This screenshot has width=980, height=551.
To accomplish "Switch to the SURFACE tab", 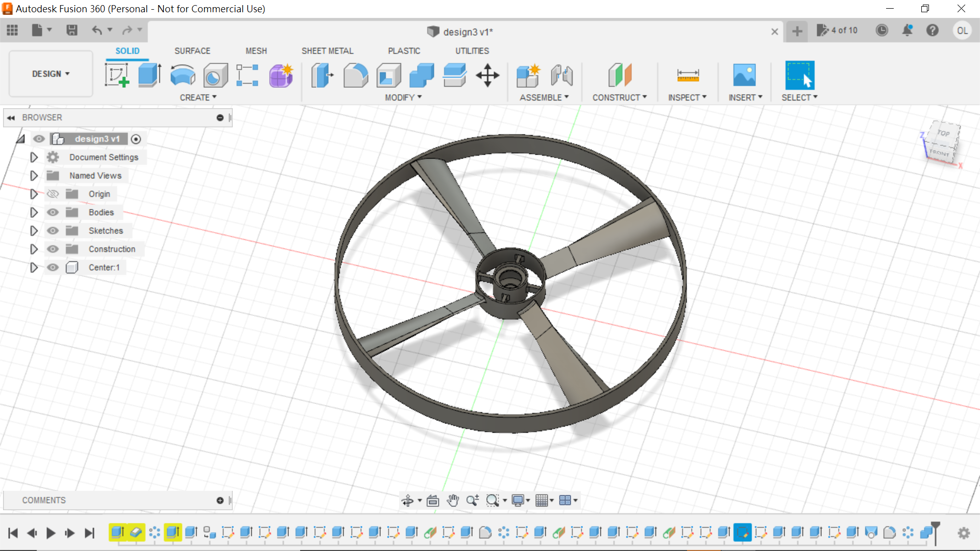I will point(192,51).
